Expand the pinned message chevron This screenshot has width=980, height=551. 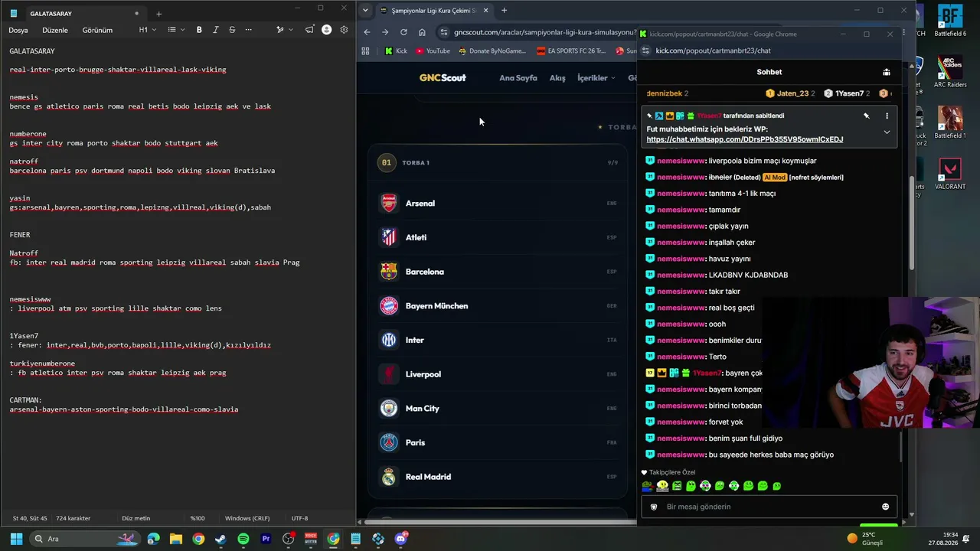pos(887,132)
